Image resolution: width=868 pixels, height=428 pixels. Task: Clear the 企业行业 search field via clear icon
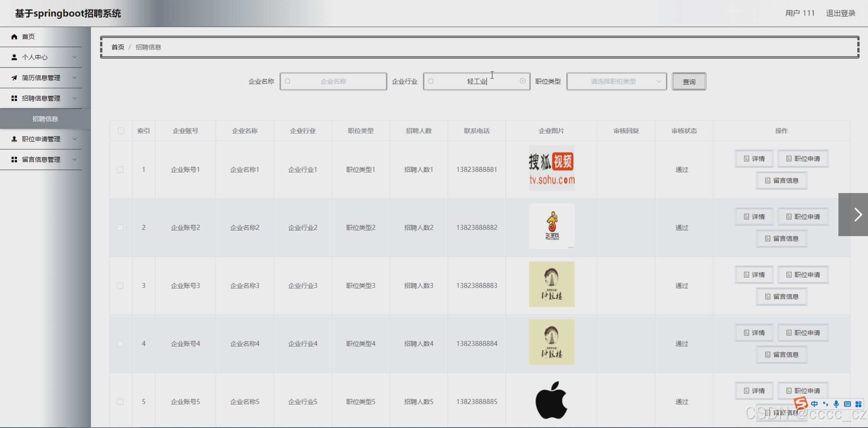pyautogui.click(x=523, y=81)
